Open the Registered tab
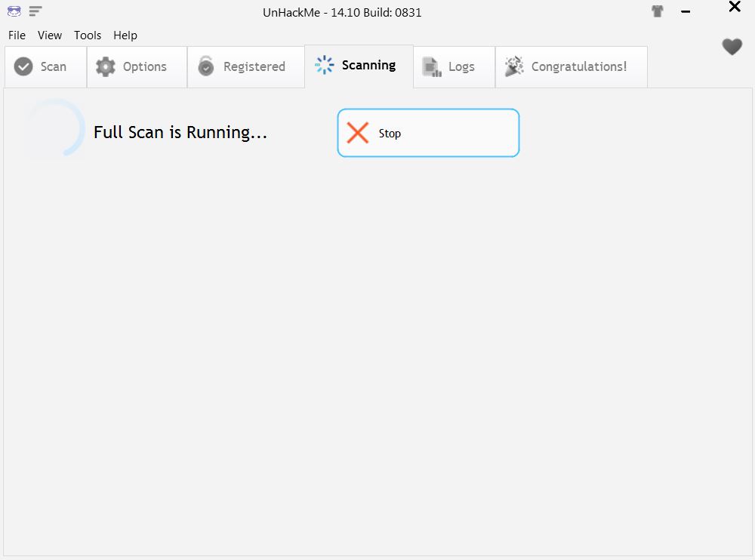 pos(246,67)
